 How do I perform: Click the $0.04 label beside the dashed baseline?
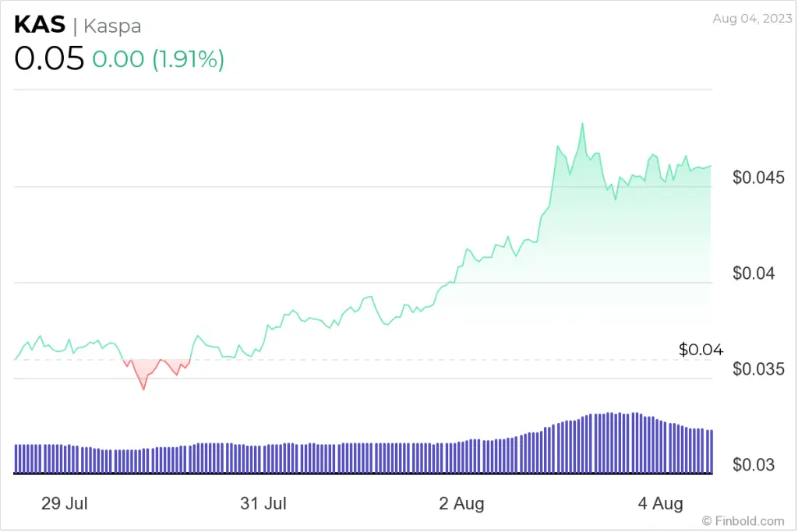click(701, 350)
